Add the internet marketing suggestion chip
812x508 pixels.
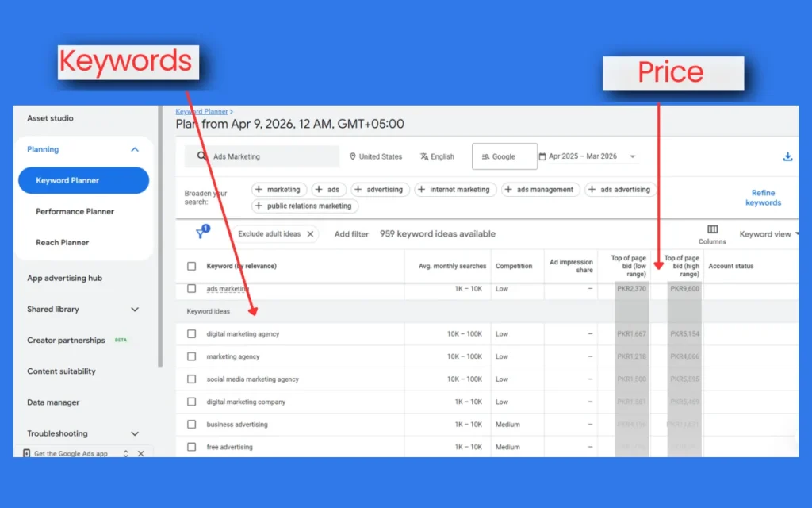pos(455,190)
